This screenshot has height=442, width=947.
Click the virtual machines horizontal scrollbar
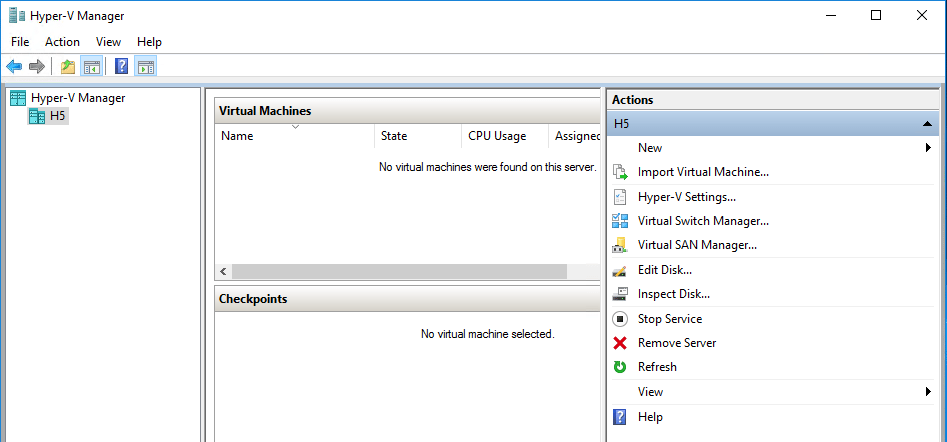tap(399, 272)
